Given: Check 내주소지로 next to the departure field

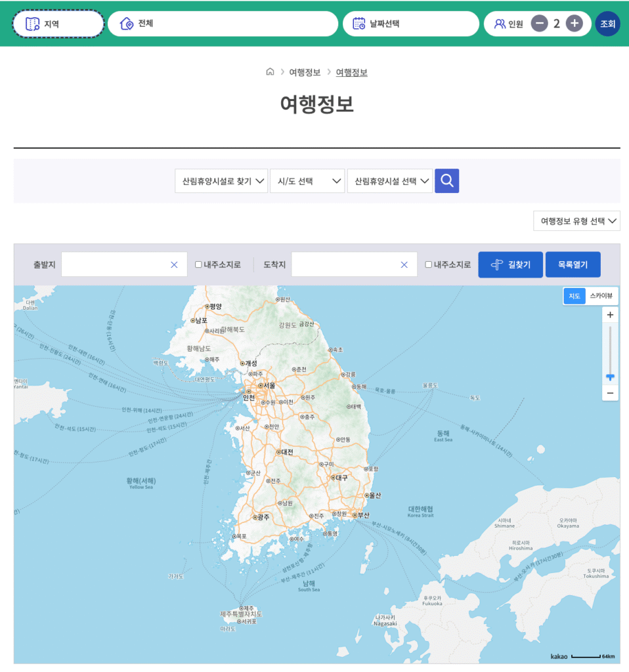Looking at the screenshot, I should point(198,264).
